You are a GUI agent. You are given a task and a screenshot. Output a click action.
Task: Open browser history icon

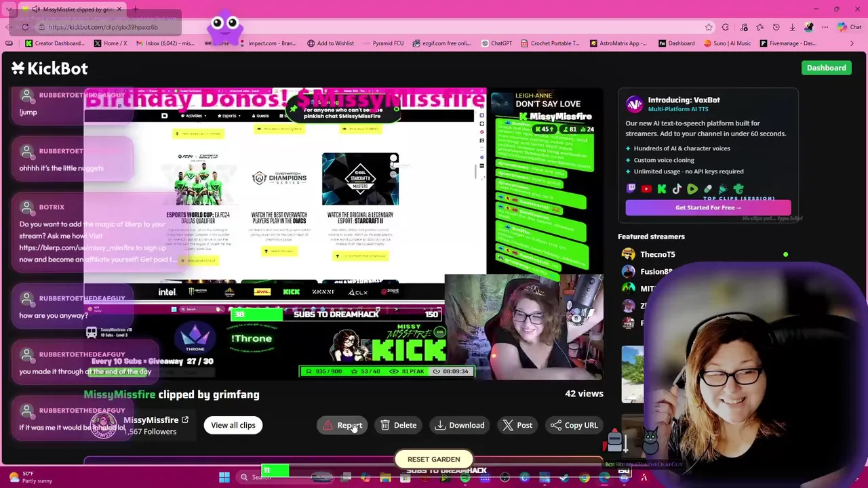tap(776, 27)
